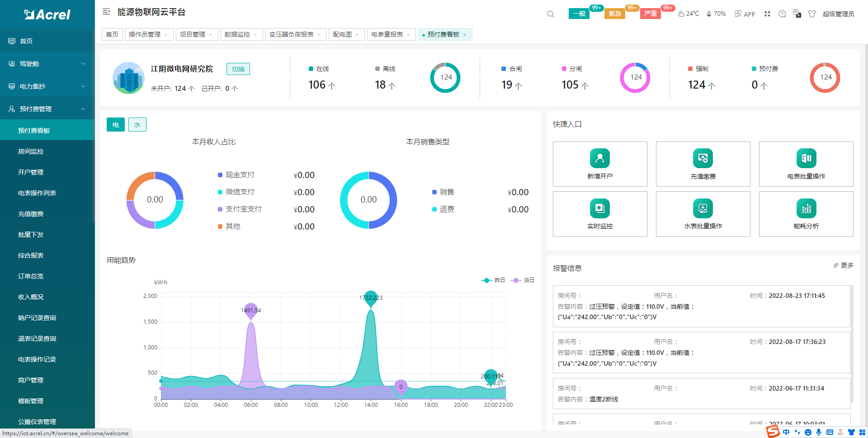This screenshot has width=868, height=438.
Task: Open the 能耗分析 quick entry icon
Action: pyautogui.click(x=806, y=208)
